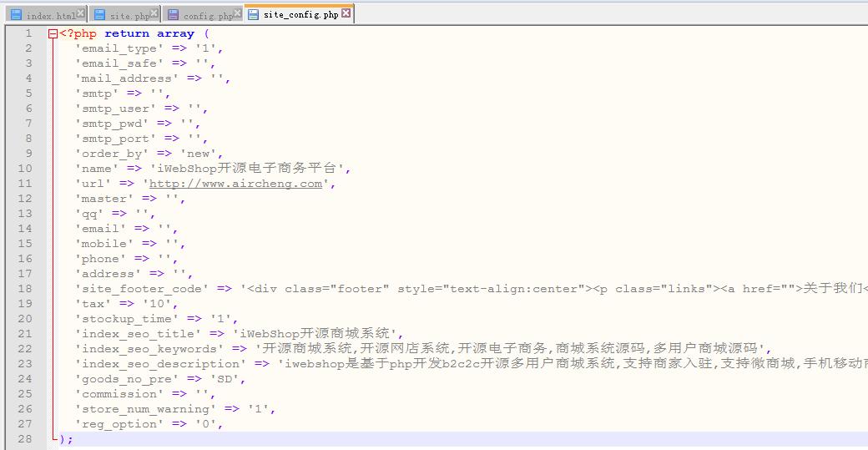Click the 'site_footer_code' key text
The image size is (868, 450).
point(141,288)
